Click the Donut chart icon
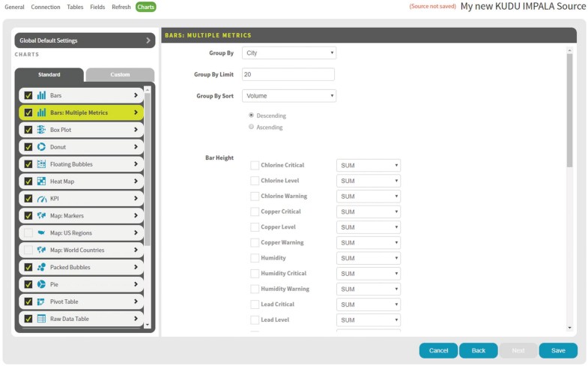588x366 pixels. (x=41, y=147)
